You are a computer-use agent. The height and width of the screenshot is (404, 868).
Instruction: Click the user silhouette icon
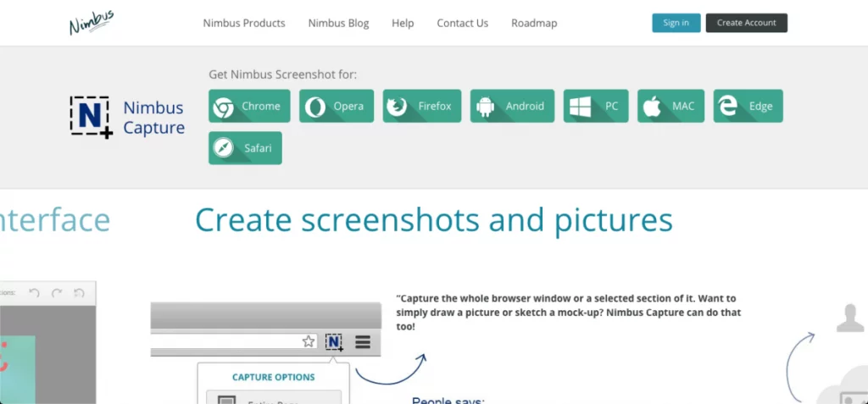(x=850, y=318)
